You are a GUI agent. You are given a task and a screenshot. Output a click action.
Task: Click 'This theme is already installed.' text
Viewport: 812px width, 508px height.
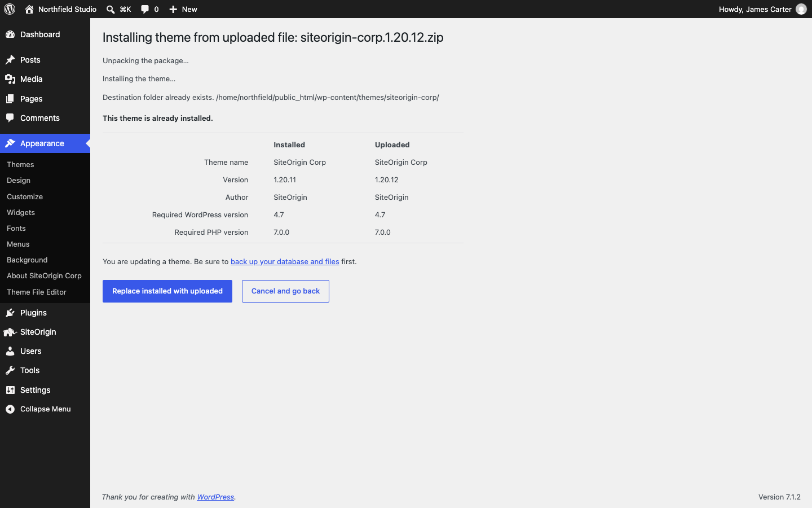[x=158, y=118]
